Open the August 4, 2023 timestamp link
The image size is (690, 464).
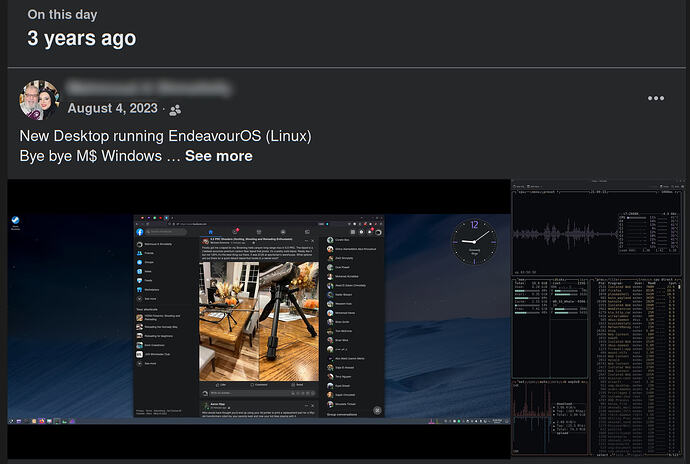(113, 108)
